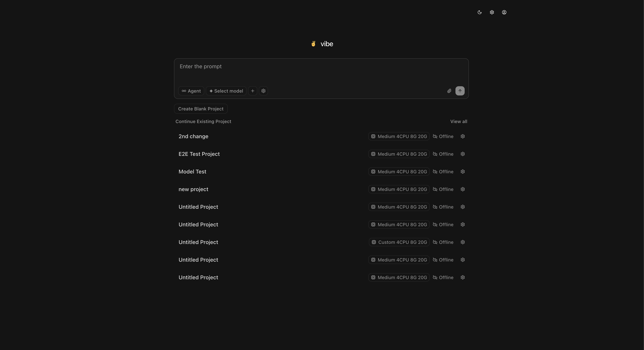Open the new project entry

[x=193, y=189]
